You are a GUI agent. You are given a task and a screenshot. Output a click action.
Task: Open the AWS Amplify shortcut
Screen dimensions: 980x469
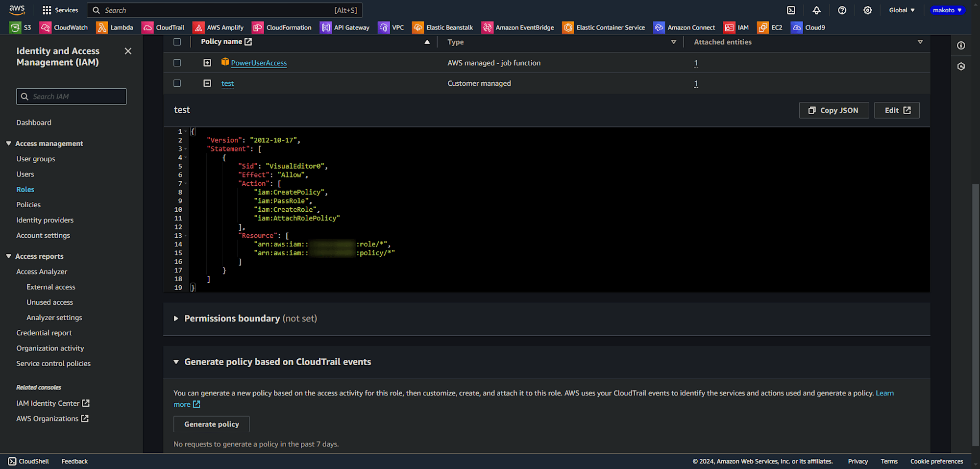click(219, 27)
